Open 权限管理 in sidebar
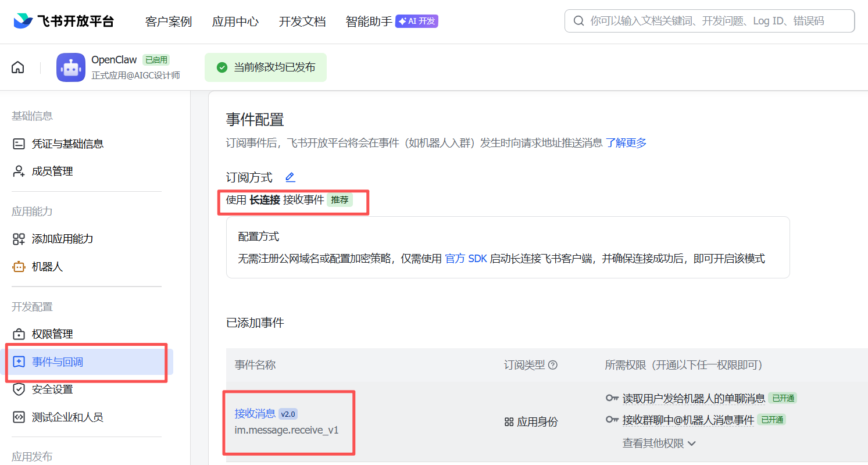The image size is (868, 465). [52, 334]
